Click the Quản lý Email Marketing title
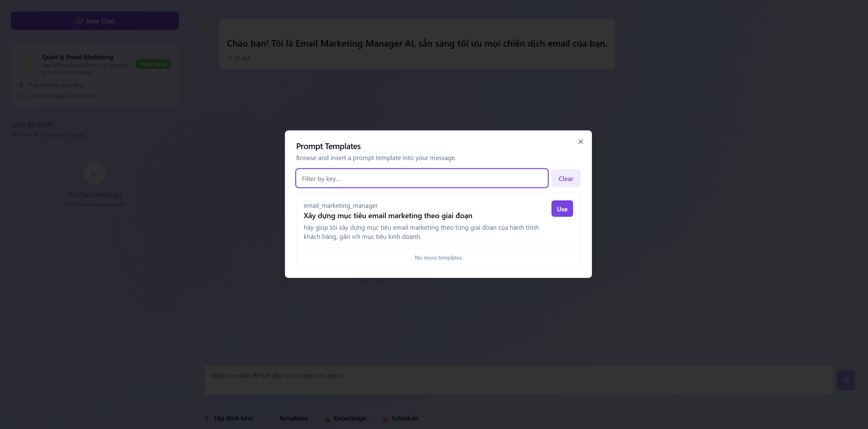The width and height of the screenshot is (868, 429). point(78,57)
